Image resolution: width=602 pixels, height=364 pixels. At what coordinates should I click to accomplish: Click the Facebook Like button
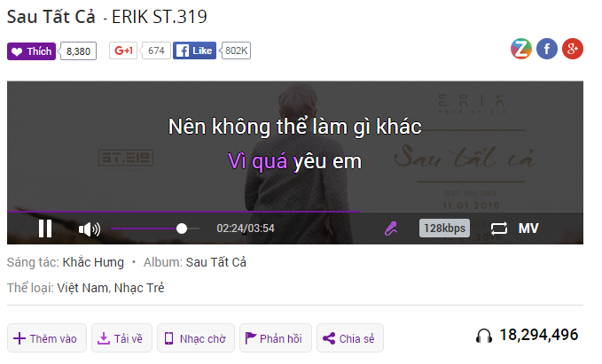pyautogui.click(x=194, y=50)
